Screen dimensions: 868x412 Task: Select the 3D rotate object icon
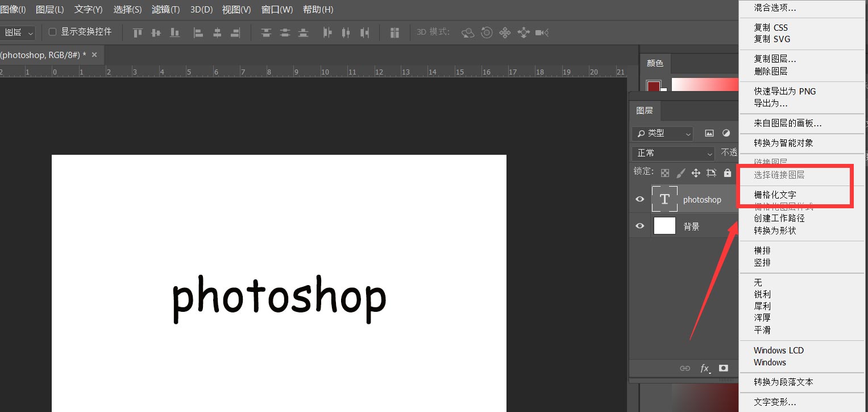coord(468,33)
